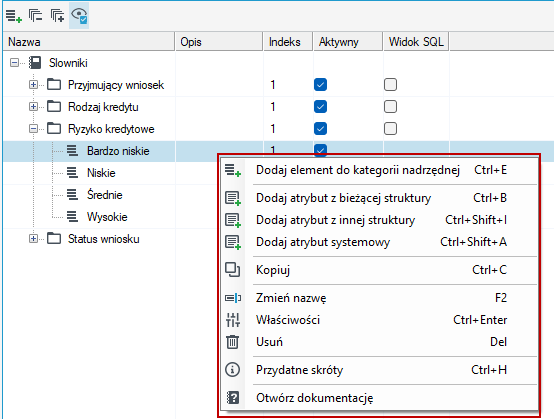Uncheck Aktywny for Ryzyko kredytowe
Viewport: 554px width, 419px height.
click(320, 129)
